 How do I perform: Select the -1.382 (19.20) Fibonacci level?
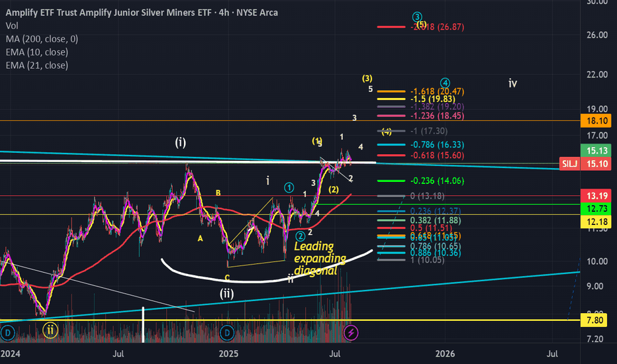437,107
